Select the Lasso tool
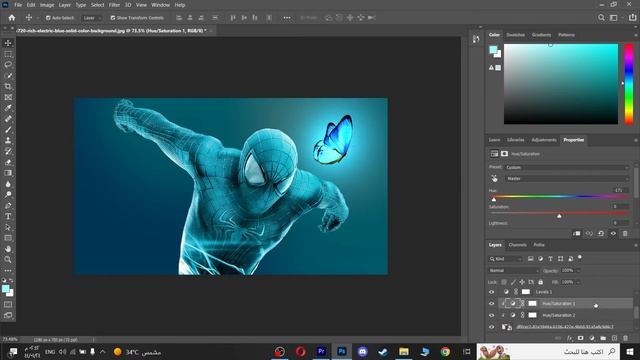This screenshot has width=640, height=360. [8, 64]
